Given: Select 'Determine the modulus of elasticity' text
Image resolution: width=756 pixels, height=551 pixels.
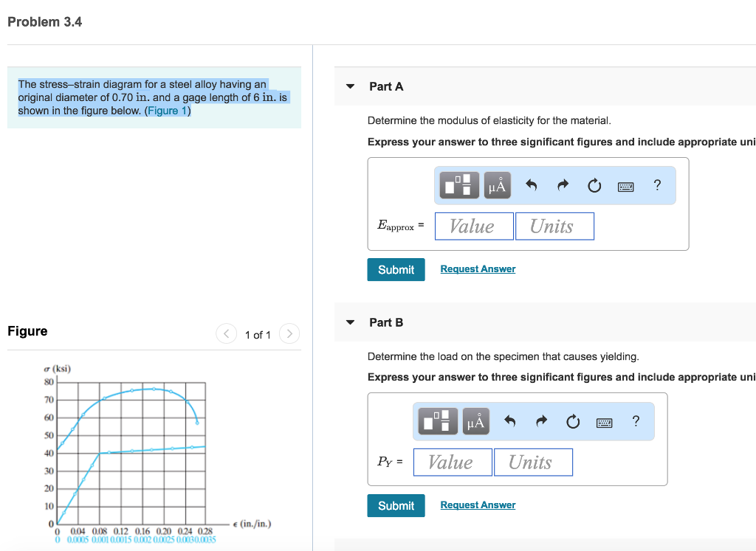Looking at the screenshot, I should click(x=489, y=120).
